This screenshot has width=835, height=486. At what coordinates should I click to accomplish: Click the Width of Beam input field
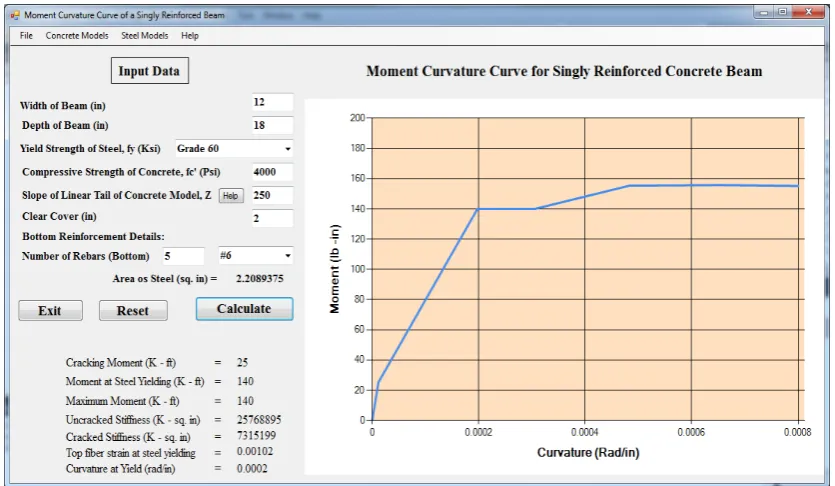pos(272,102)
